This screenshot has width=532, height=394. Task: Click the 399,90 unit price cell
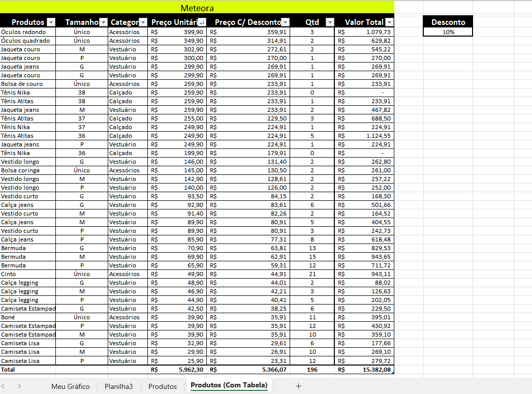(x=177, y=32)
